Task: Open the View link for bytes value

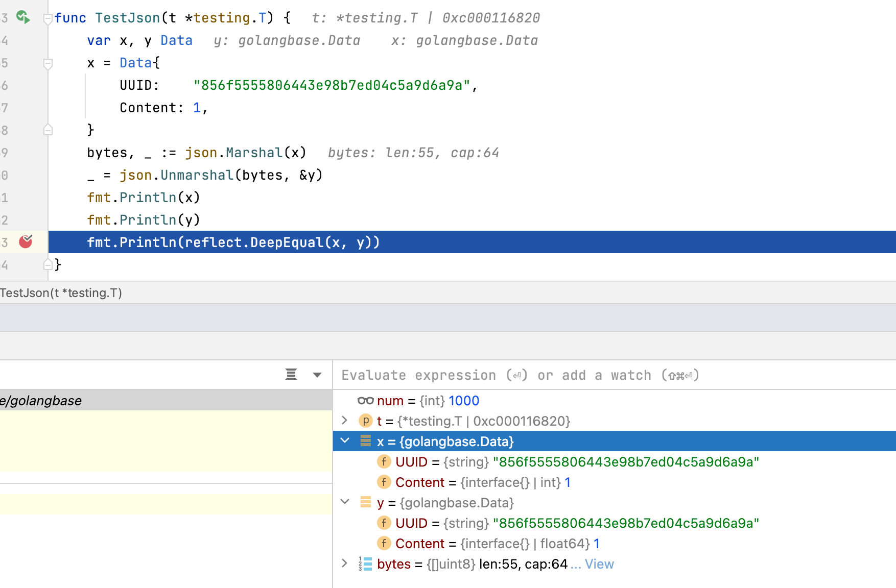Action: (x=599, y=564)
